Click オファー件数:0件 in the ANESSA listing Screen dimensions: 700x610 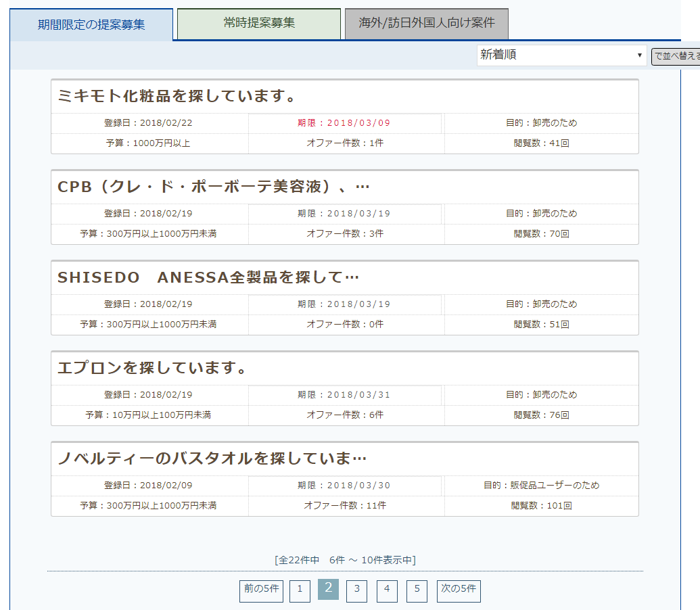point(345,325)
